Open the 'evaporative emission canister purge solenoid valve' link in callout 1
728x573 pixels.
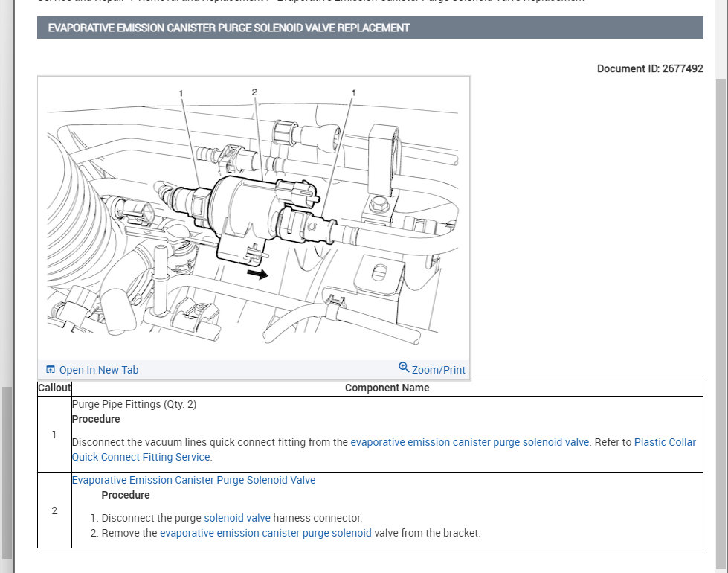pos(469,442)
